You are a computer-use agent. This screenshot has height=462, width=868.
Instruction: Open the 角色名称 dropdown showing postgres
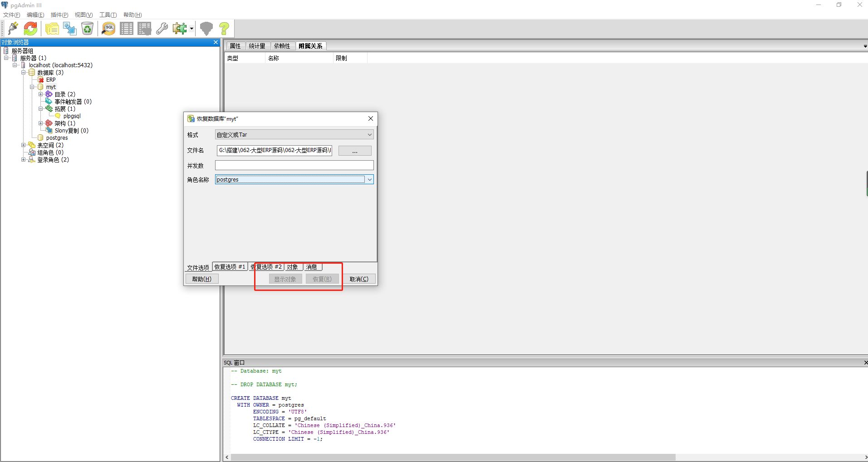(x=370, y=179)
